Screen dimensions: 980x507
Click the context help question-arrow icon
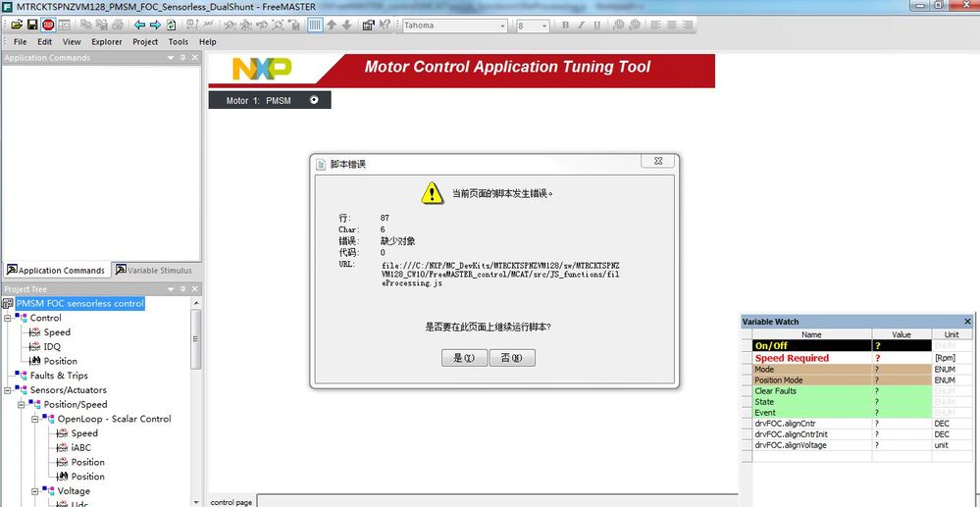(385, 25)
